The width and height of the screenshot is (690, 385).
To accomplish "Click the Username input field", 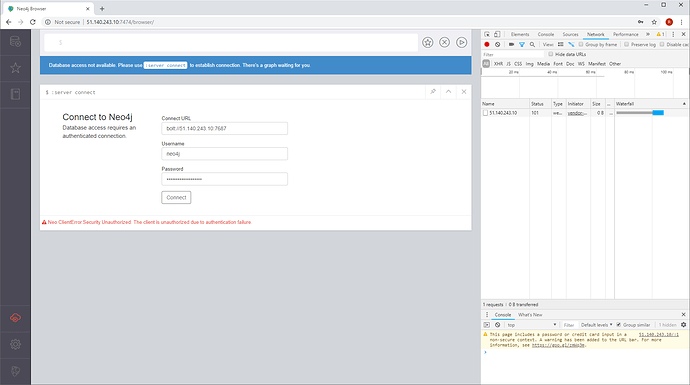I will point(224,154).
